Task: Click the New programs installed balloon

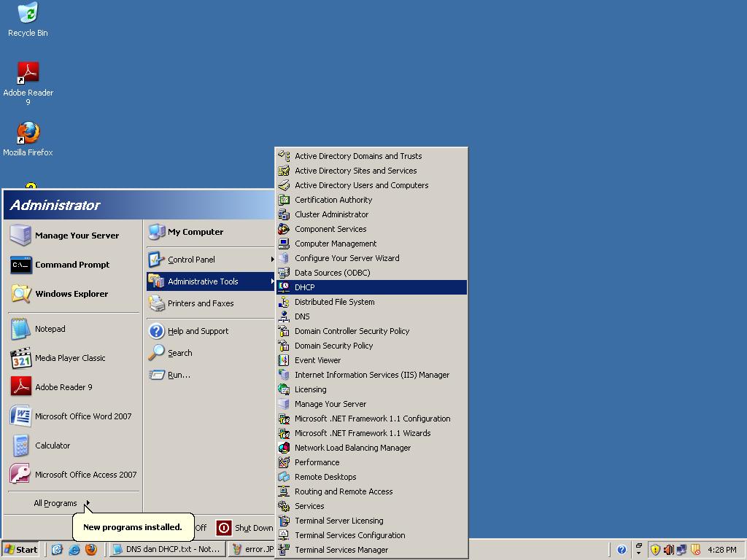Action: [133, 526]
